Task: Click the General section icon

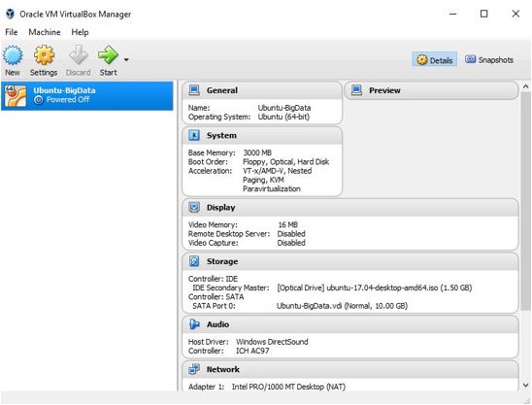Action: [194, 90]
